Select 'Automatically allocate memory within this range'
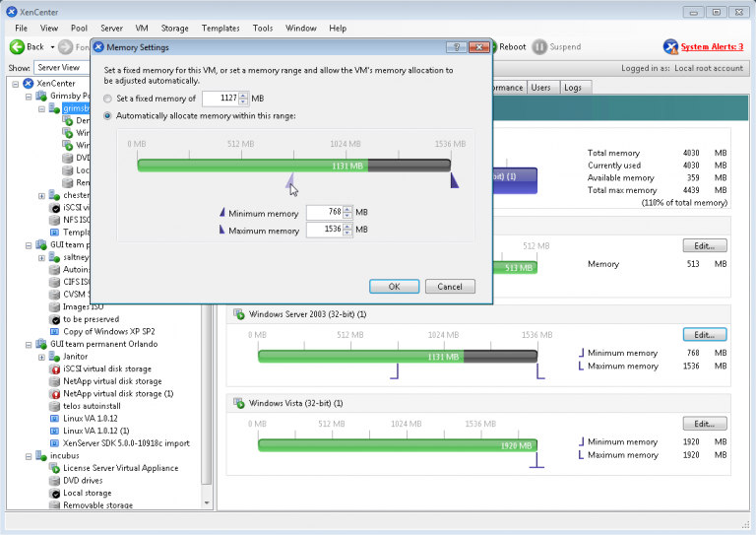Viewport: 756px width, 535px height. pos(108,116)
